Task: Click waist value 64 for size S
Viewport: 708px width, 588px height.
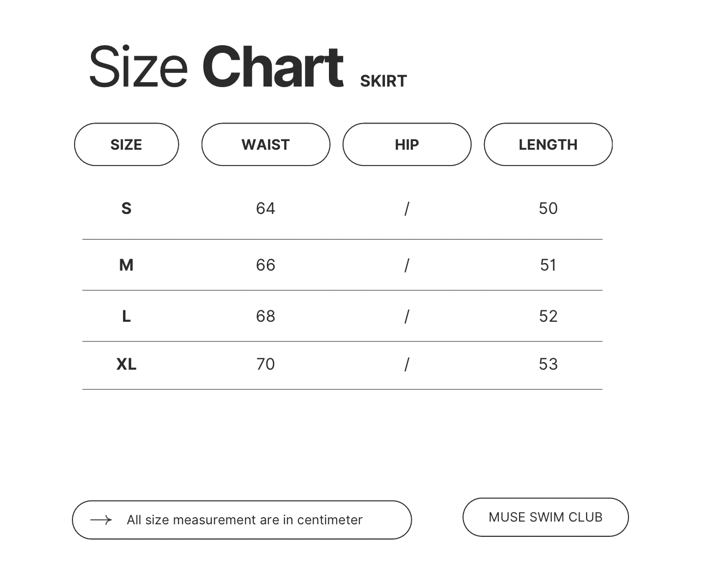Action: 266,209
